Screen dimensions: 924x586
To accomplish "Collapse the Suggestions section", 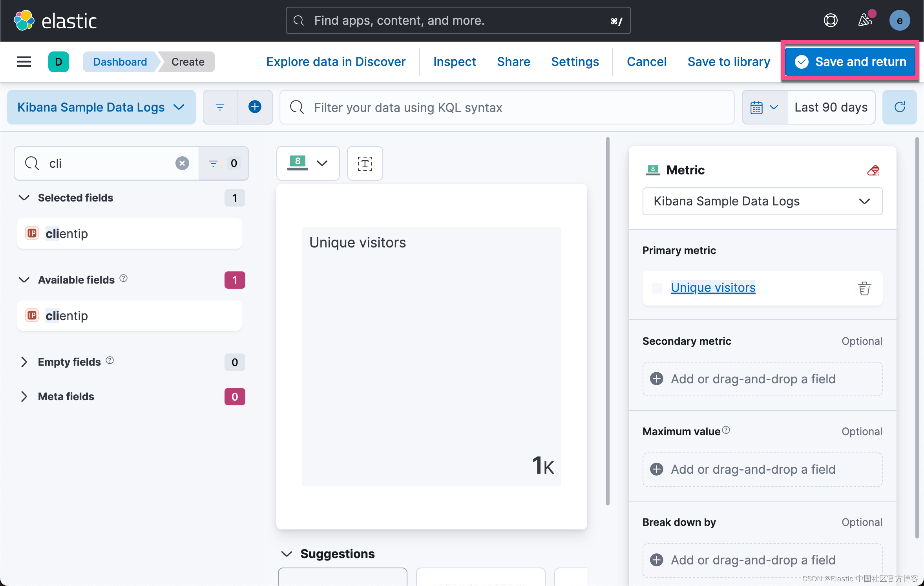I will tap(287, 554).
